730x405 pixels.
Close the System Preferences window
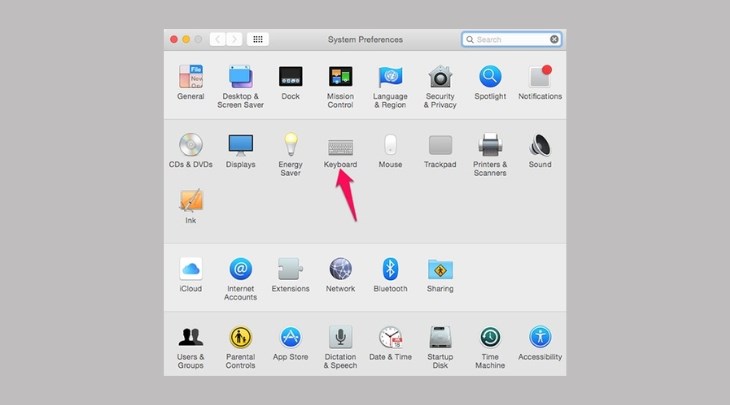pos(174,40)
